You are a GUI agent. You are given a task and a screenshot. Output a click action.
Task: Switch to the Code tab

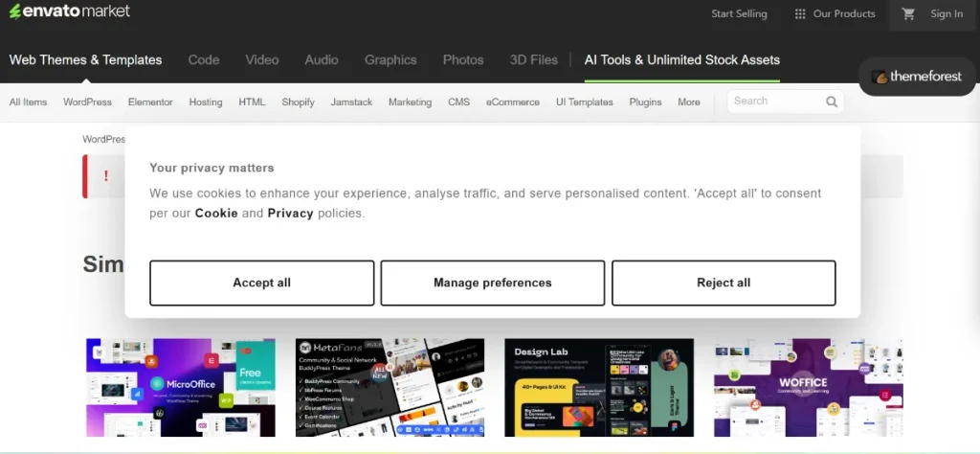[203, 59]
